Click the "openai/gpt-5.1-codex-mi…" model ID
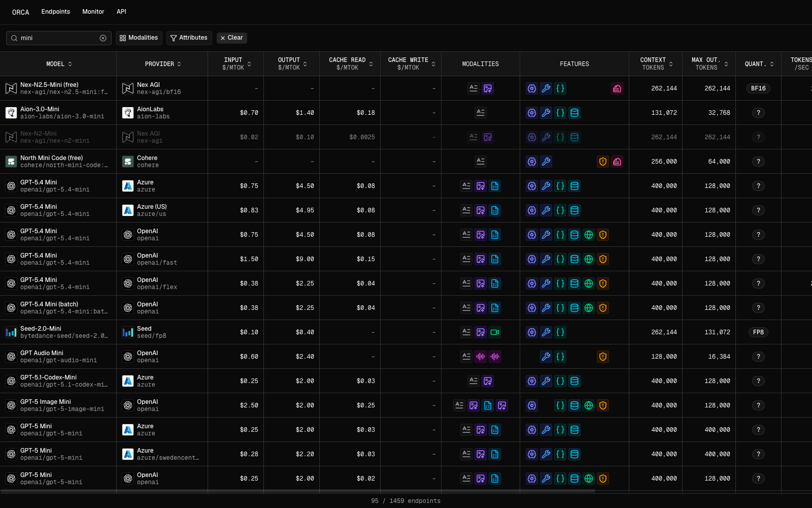 point(64,385)
